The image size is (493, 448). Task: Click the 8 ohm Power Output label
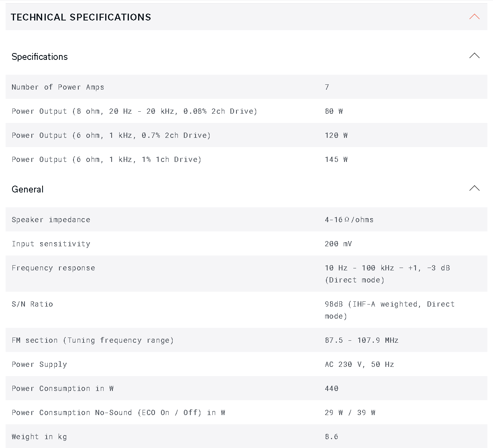point(134,111)
